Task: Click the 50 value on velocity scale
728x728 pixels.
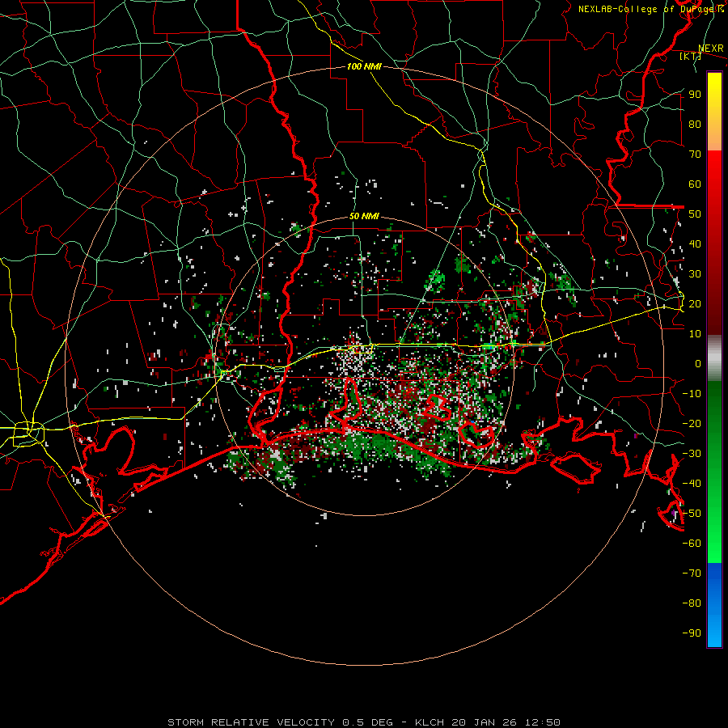Action: coord(695,214)
